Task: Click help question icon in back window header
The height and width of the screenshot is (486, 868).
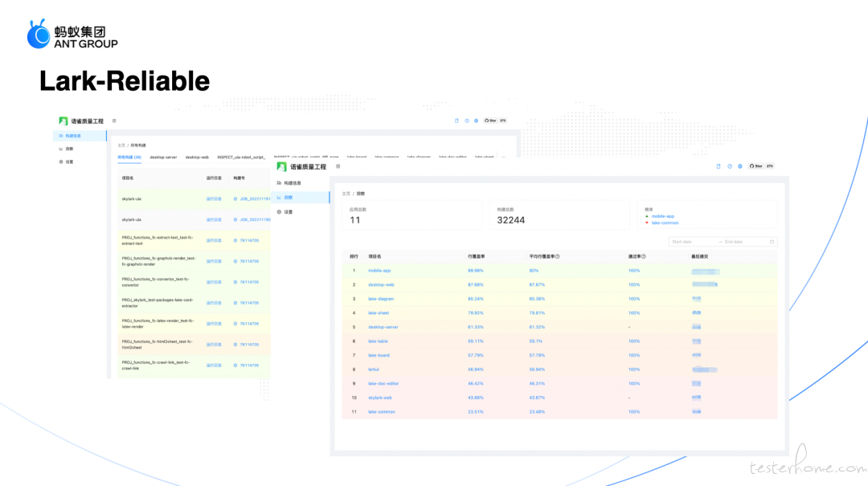Action: tap(467, 120)
